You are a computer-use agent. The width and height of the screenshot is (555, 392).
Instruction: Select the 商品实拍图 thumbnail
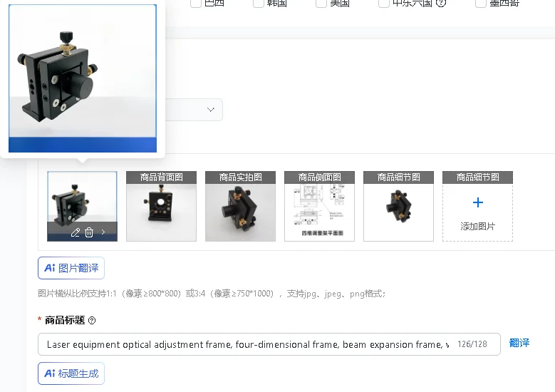click(x=240, y=207)
